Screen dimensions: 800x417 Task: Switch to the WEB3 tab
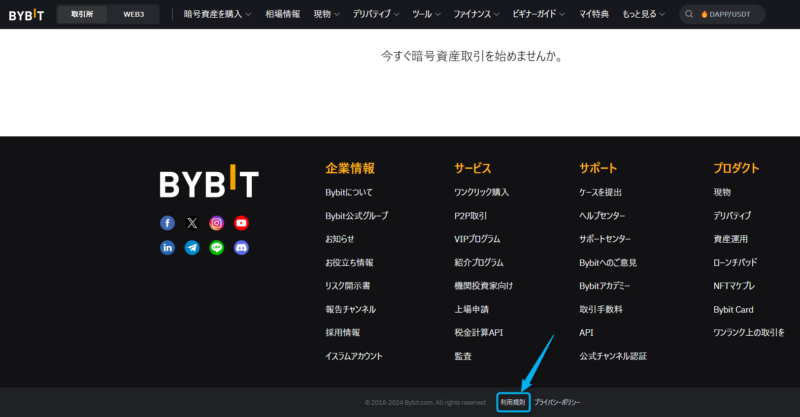[x=134, y=14]
